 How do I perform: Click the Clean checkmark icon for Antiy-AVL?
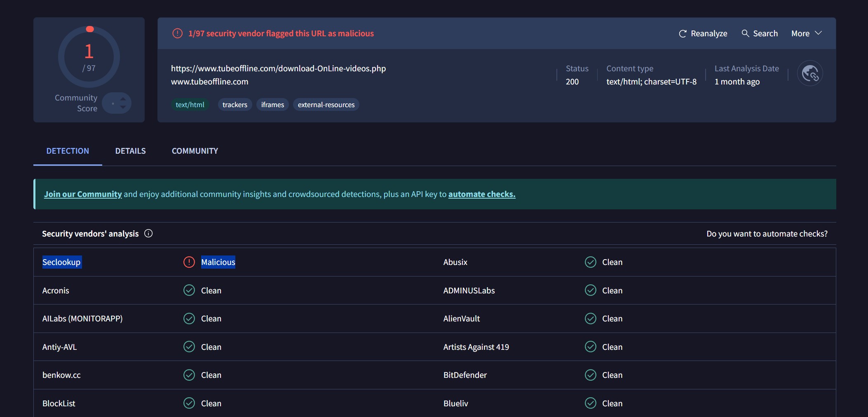pyautogui.click(x=189, y=347)
